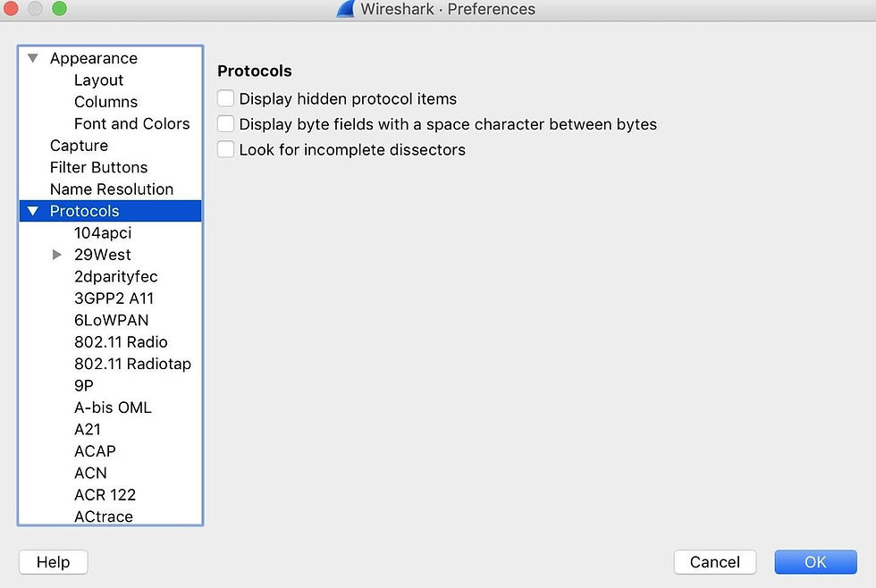This screenshot has width=876, height=588.
Task: Open 802.11 Radio protocol preferences
Action: click(x=121, y=341)
